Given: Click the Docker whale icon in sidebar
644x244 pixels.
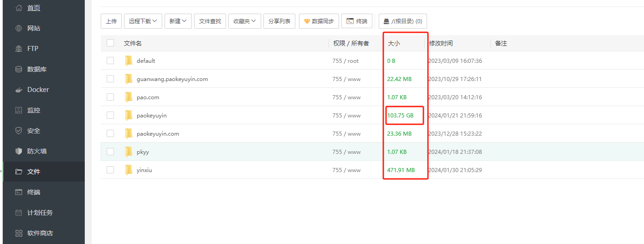Looking at the screenshot, I should [x=19, y=90].
